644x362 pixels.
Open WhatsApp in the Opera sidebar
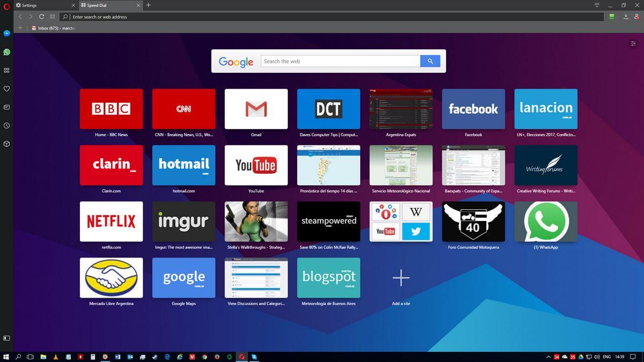pos(6,52)
